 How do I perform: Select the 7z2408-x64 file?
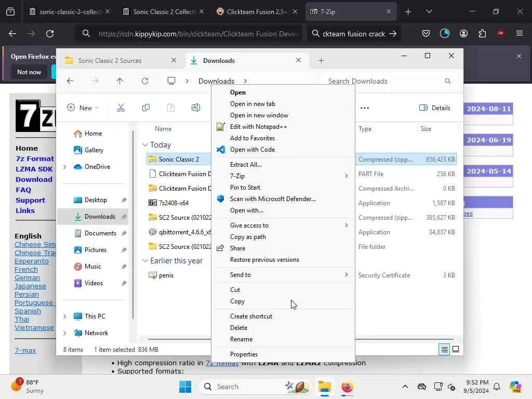pyautogui.click(x=174, y=203)
